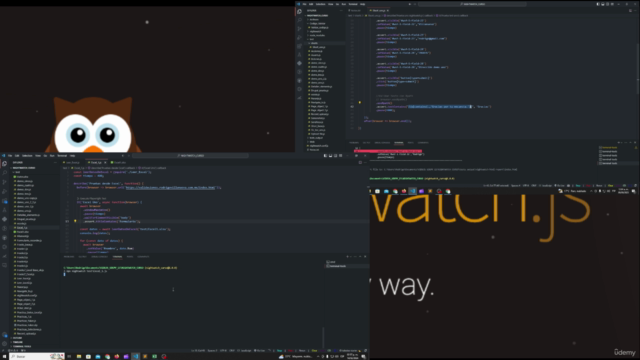Open File Explorer from the bottom taskbar
This screenshot has width=640, height=360.
(x=79, y=356)
